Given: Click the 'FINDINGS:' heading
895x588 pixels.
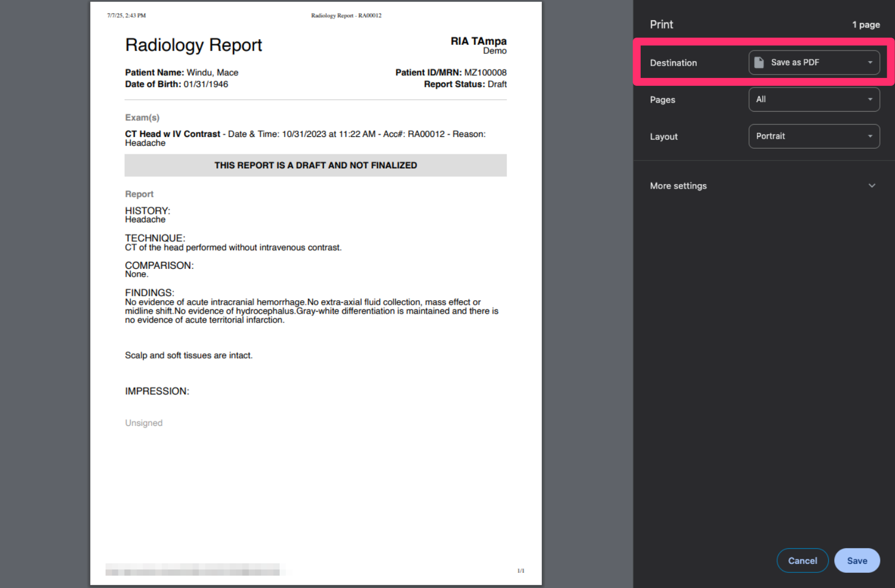Looking at the screenshot, I should pos(149,293).
